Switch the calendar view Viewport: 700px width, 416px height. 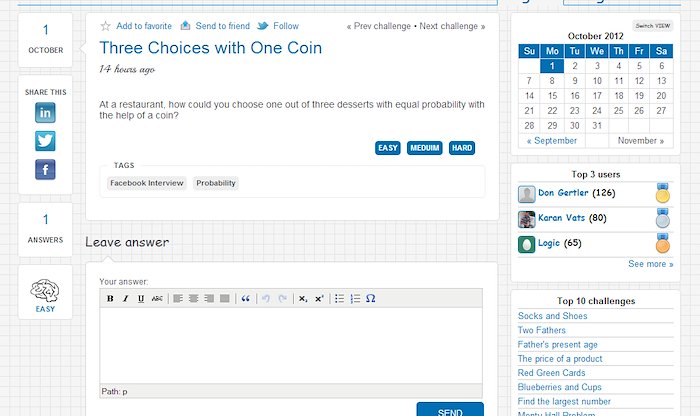point(652,26)
